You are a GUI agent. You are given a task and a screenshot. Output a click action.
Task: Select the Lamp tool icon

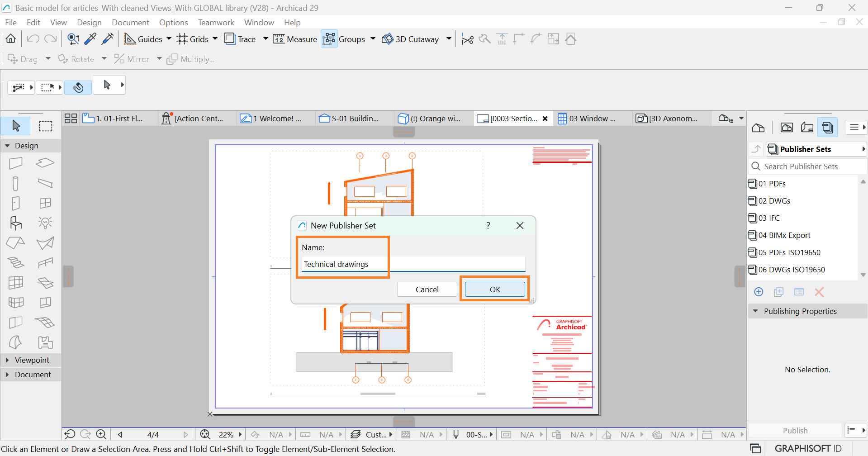click(x=45, y=223)
